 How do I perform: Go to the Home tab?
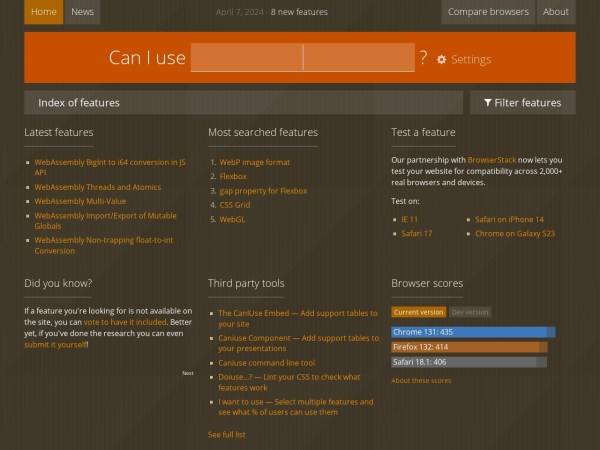click(x=43, y=12)
